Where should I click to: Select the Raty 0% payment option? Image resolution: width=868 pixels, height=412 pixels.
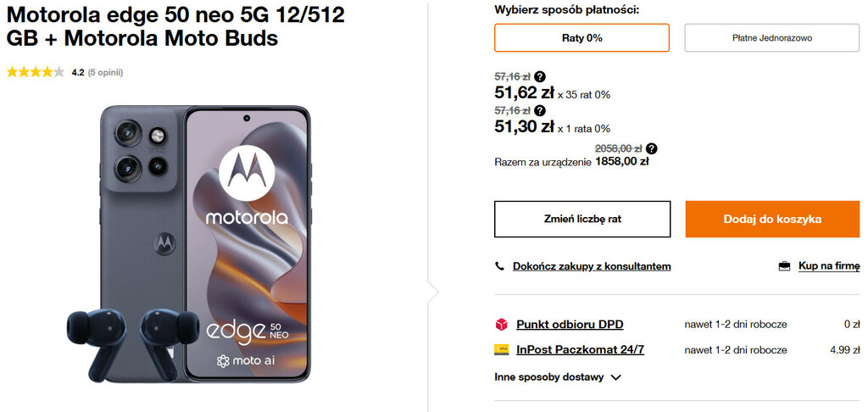(581, 37)
